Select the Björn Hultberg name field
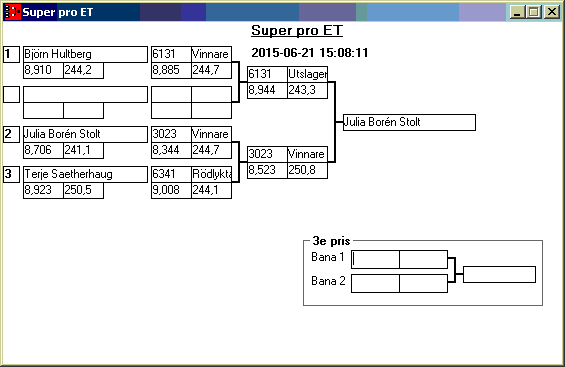This screenshot has width=565, height=367. click(85, 54)
